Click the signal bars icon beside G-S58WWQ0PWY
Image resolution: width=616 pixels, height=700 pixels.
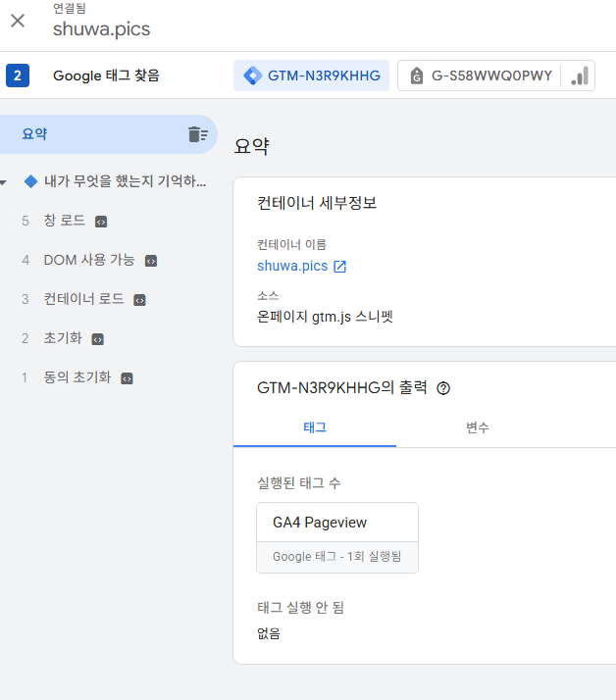pos(580,75)
